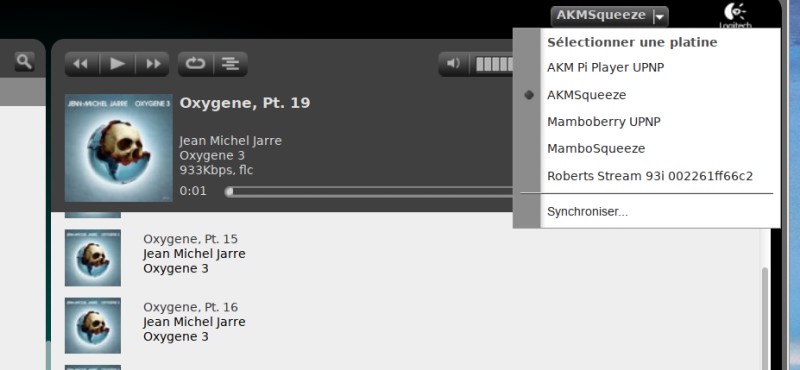
Task: Click thumbnail of Oxygene, Pt. 15
Action: pyautogui.click(x=93, y=257)
